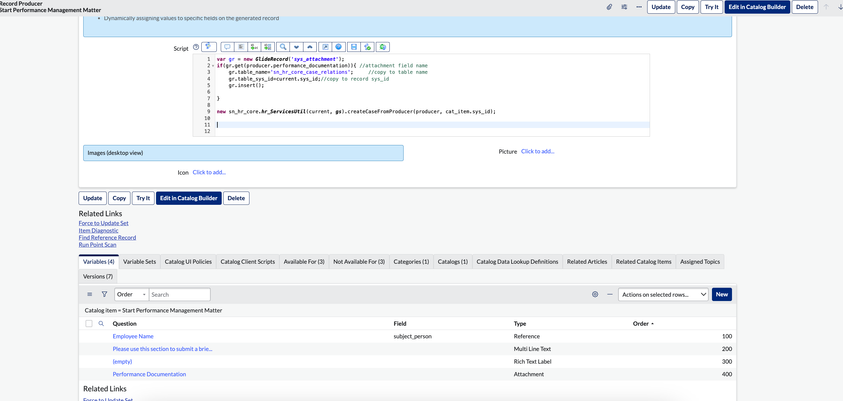Toggle column search magnifier in Variables header row

(101, 324)
